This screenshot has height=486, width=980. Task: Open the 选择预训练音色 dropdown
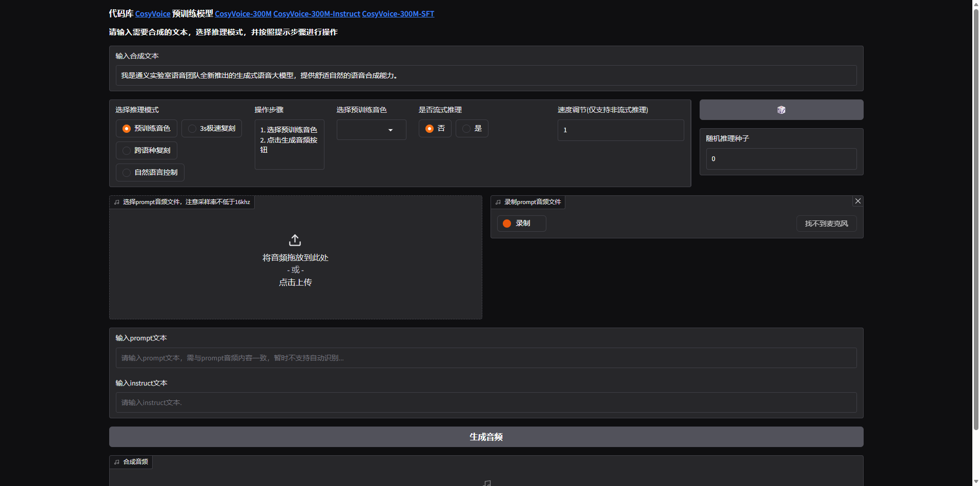pos(371,130)
